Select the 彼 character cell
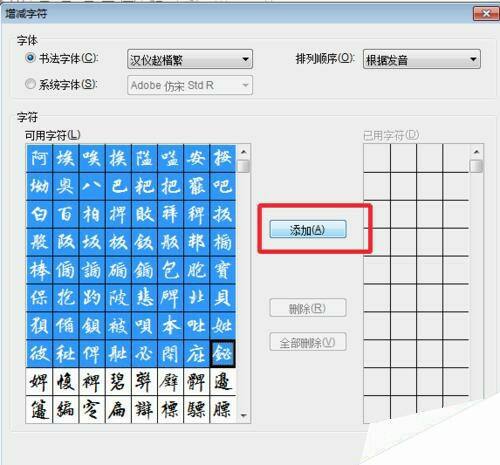500x465 pixels. click(x=39, y=354)
